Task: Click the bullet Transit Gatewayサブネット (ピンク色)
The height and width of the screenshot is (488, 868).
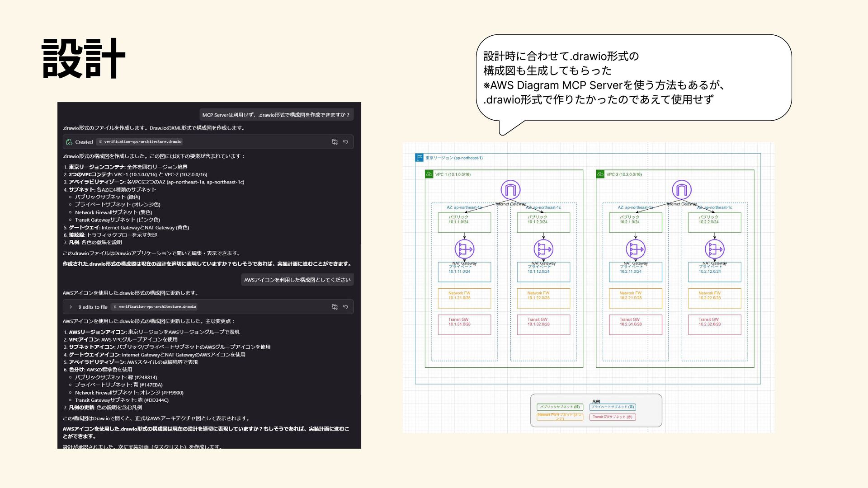Action: tap(118, 220)
